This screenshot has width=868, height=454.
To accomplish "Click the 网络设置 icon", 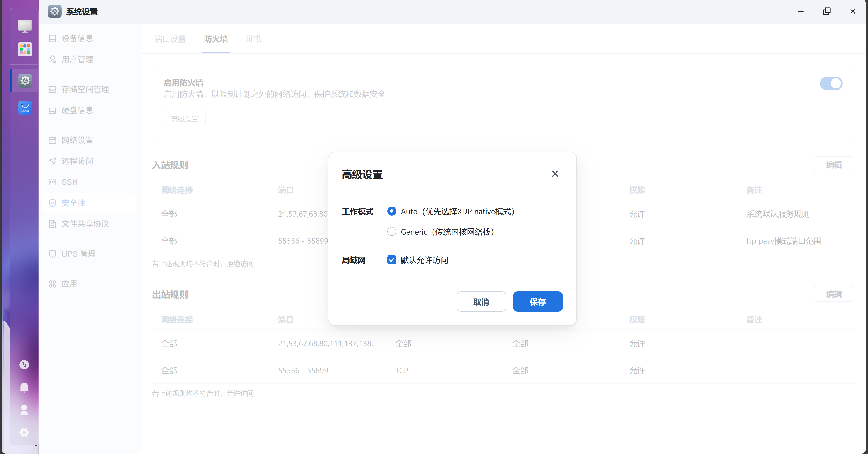I will pyautogui.click(x=52, y=140).
